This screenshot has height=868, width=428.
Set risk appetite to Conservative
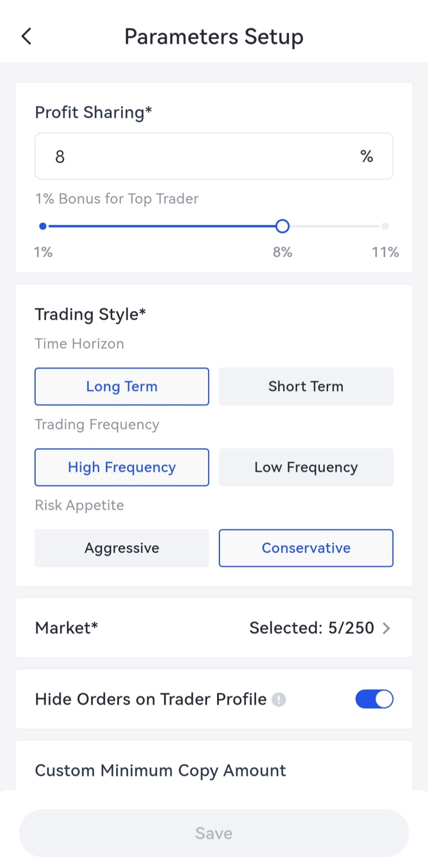[306, 548]
